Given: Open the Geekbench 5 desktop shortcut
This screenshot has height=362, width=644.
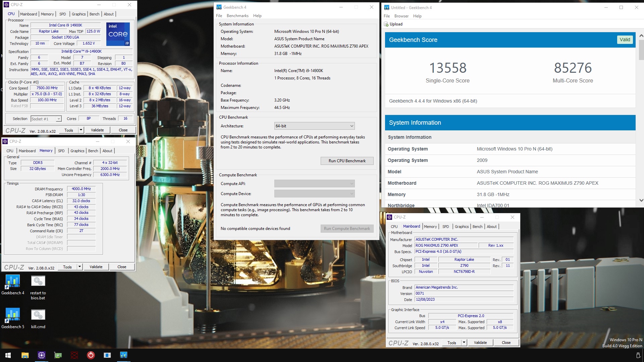Looking at the screenshot, I should 13,318.
